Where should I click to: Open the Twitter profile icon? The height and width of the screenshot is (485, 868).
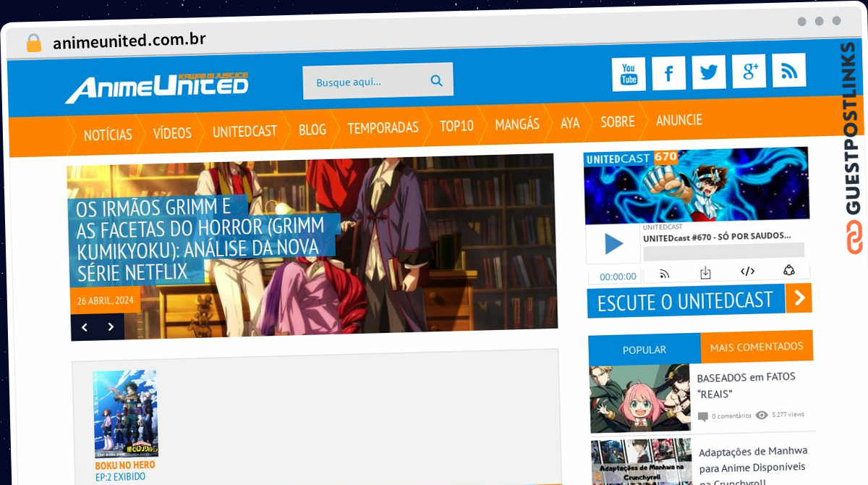709,72
